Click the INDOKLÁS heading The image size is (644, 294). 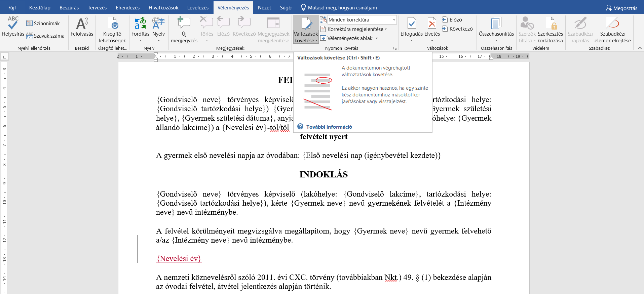(x=324, y=174)
